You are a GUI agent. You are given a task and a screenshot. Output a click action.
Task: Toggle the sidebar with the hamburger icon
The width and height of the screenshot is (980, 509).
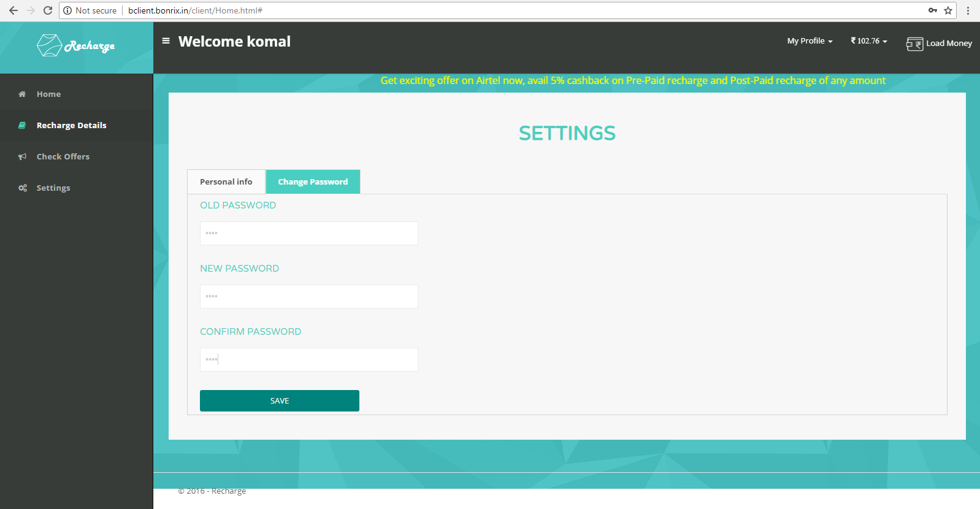[x=166, y=41]
